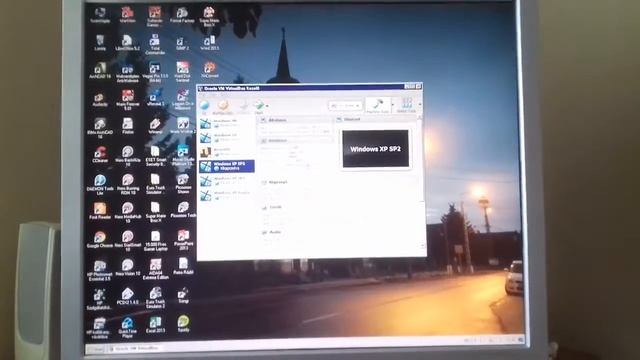Open the QuickTime Player desktop icon
640x360 pixels.
(127, 327)
